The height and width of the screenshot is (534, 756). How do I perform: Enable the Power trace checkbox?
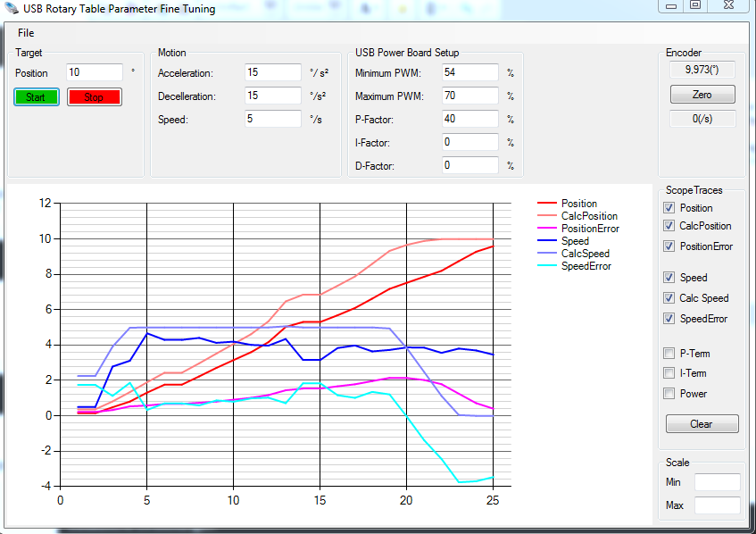coord(669,394)
